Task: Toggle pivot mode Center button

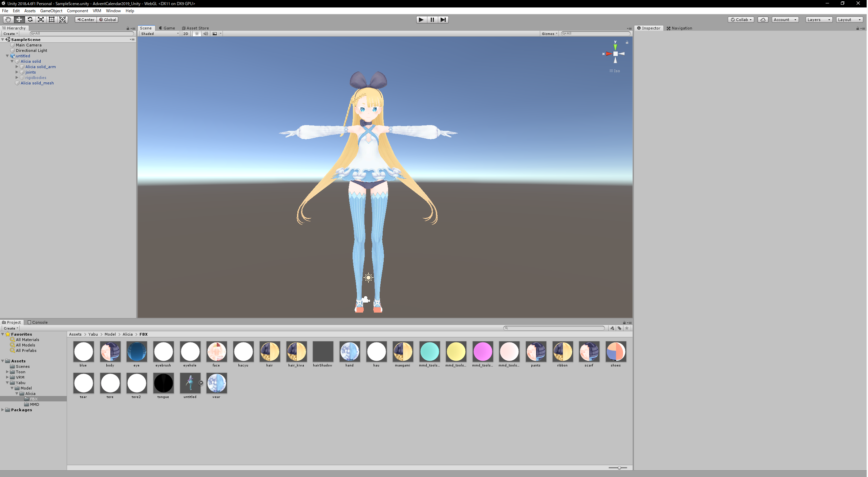Action: 86,20
